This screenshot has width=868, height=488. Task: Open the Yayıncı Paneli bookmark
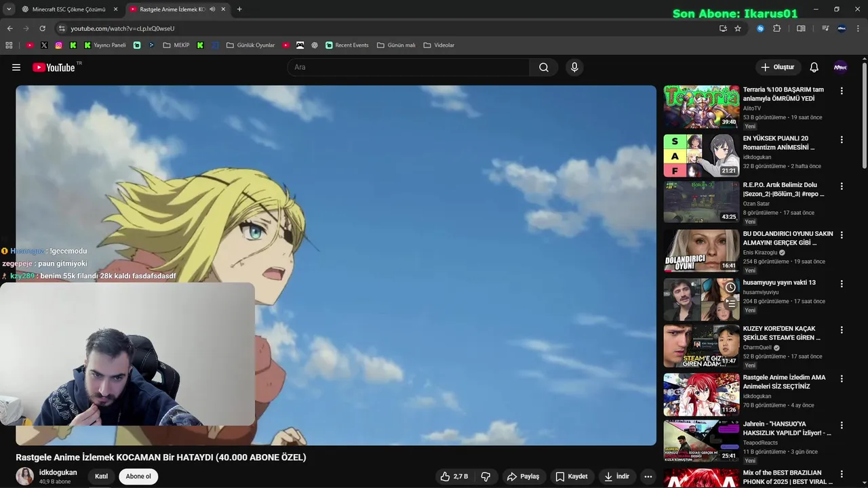[105, 45]
